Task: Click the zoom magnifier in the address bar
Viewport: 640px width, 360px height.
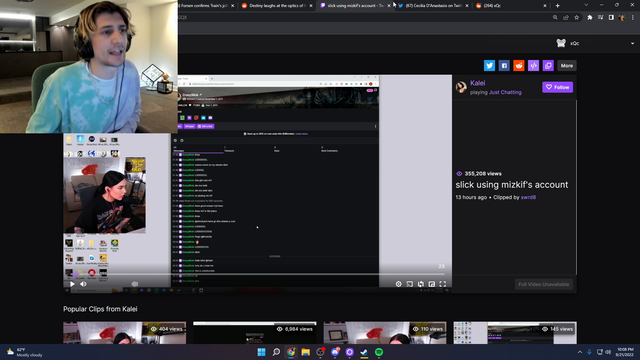Action: click(555, 18)
